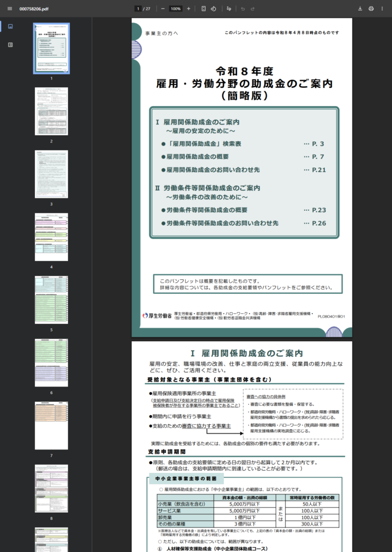Viewport: 392px width, 552px height.
Task: Click section heading 支給申請期間
Action: (x=166, y=452)
